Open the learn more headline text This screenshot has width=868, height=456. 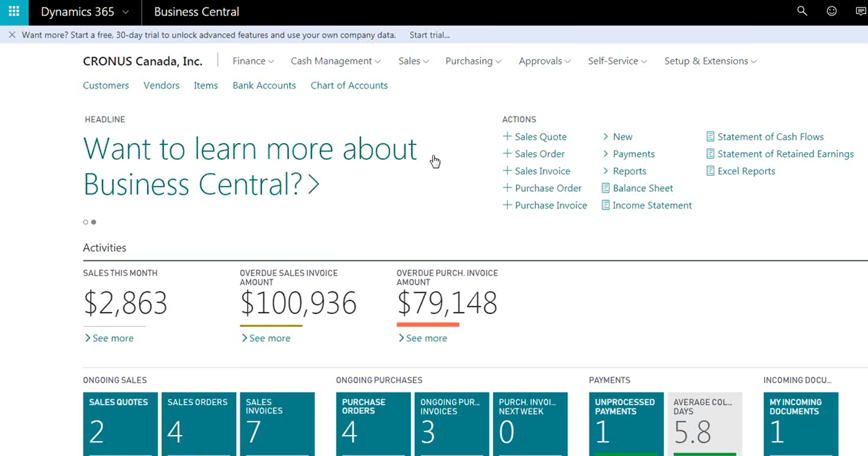pos(250,166)
